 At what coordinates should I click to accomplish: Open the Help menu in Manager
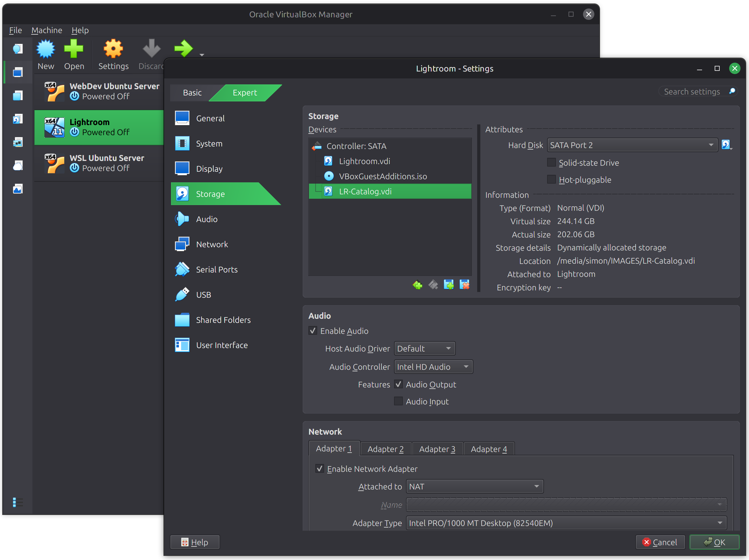pyautogui.click(x=80, y=30)
